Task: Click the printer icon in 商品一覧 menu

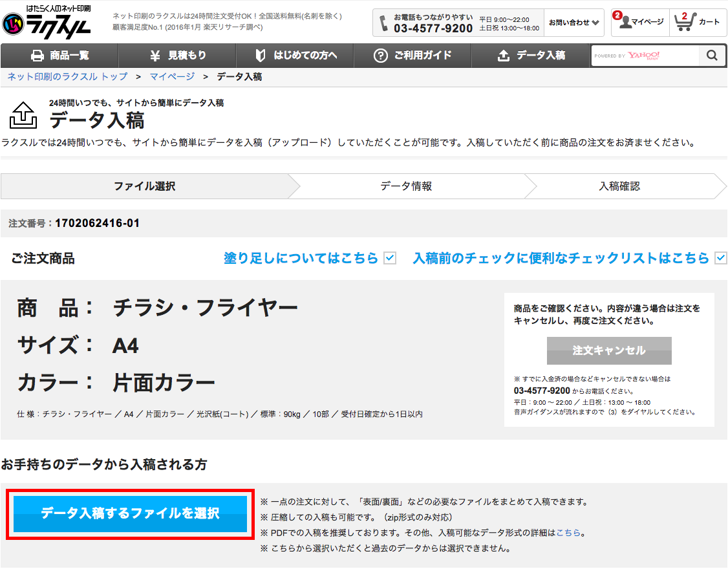Action: (37, 56)
